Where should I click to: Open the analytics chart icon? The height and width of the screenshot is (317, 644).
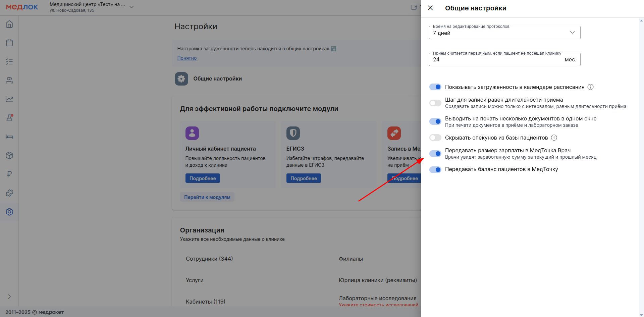9,99
